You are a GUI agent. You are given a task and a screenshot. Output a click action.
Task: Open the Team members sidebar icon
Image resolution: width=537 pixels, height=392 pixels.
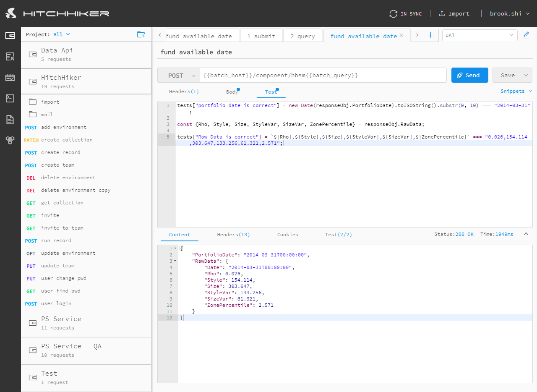pos(10,57)
